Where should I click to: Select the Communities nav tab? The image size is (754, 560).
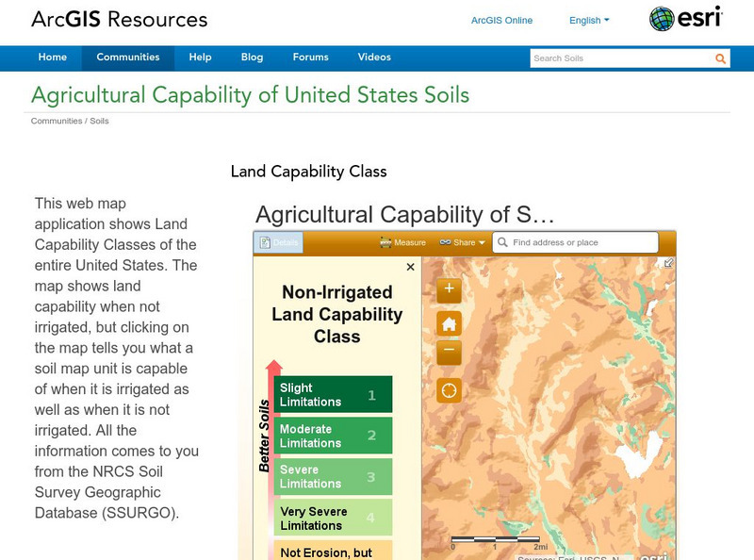[x=128, y=58]
